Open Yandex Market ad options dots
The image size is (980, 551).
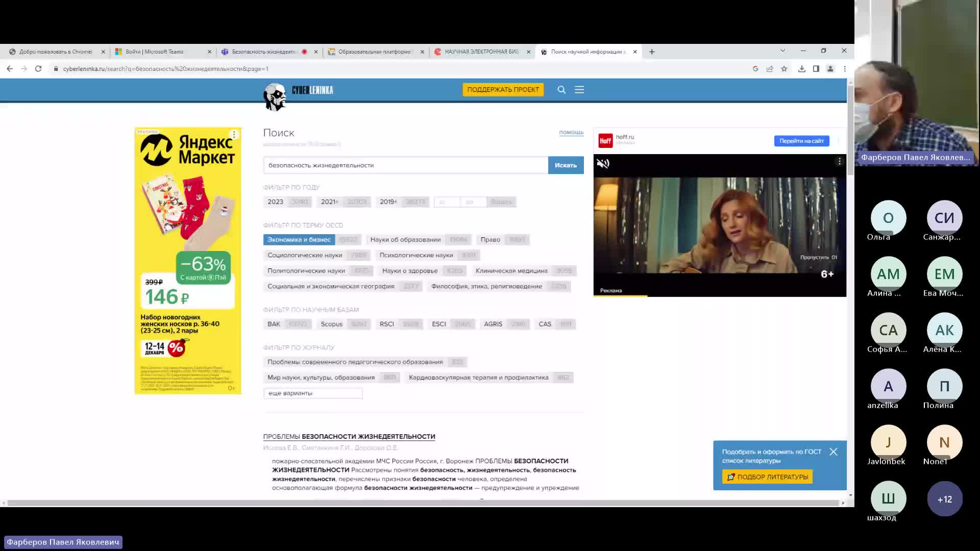(234, 135)
